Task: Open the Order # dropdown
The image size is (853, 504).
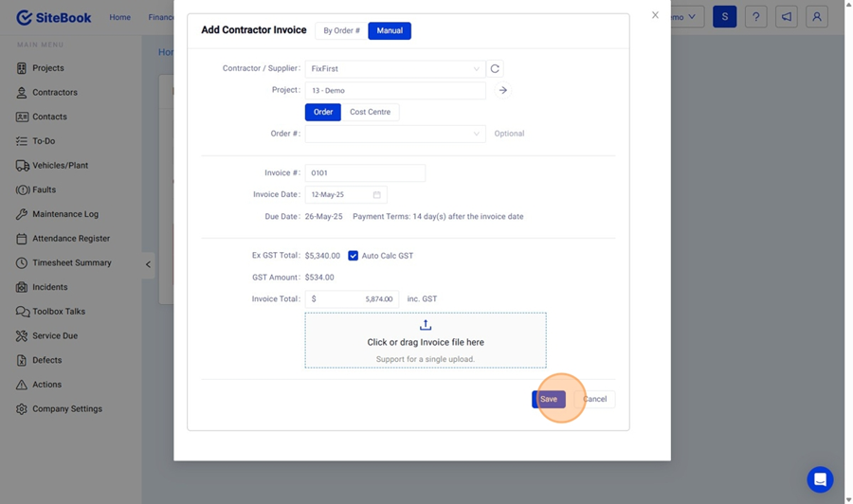Action: click(394, 134)
